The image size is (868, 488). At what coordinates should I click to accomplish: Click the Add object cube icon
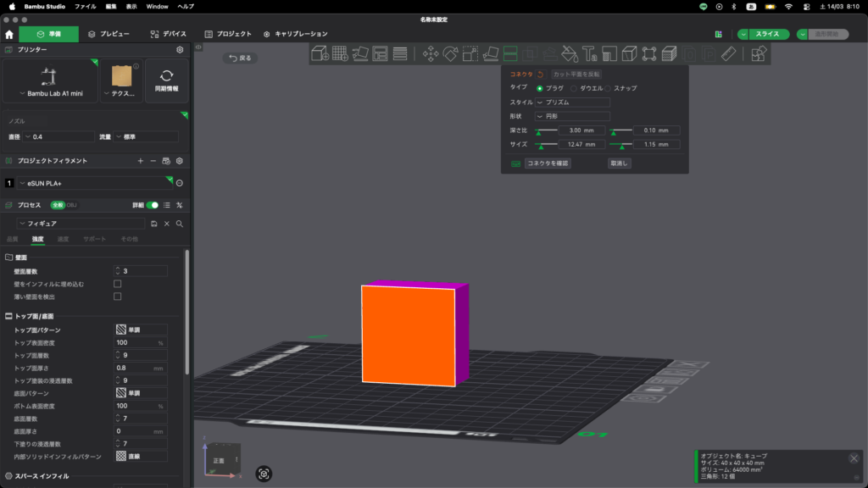pos(320,53)
